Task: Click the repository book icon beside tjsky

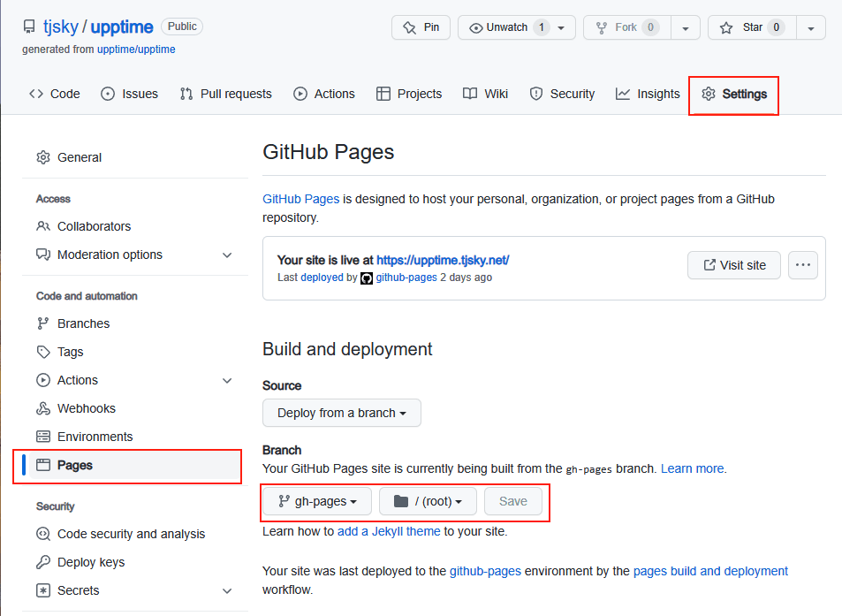Action: tap(29, 27)
